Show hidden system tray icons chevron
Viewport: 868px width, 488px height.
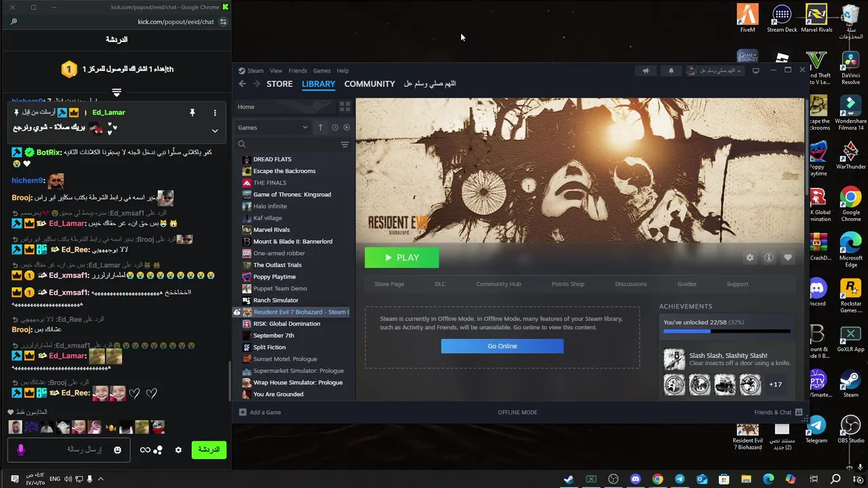click(101, 479)
